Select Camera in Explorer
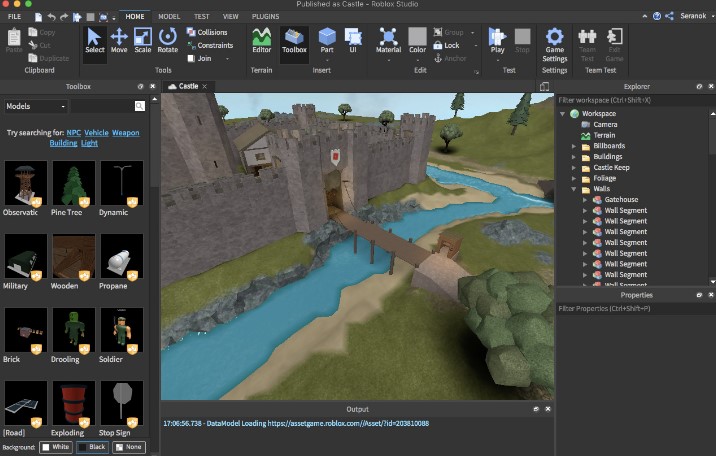 click(x=605, y=125)
